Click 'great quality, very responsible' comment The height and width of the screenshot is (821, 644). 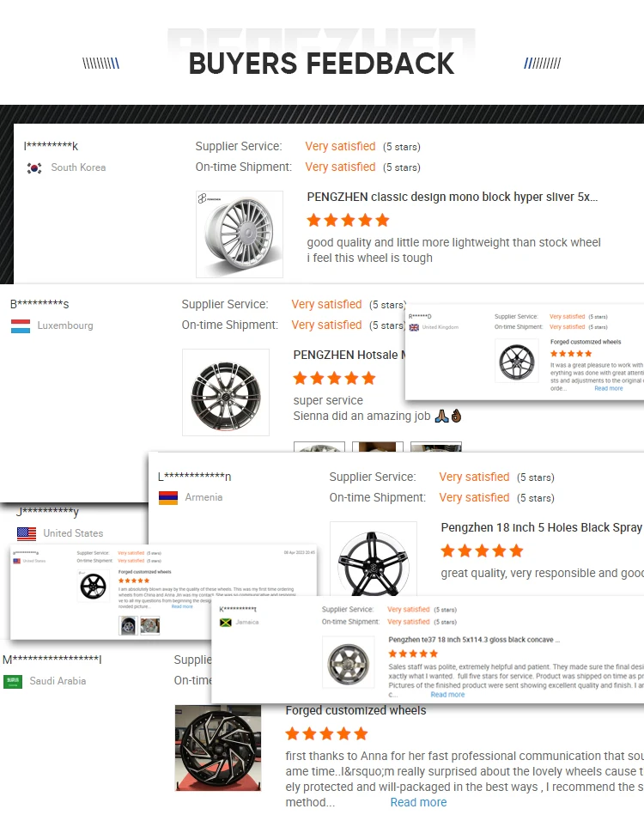[x=542, y=574]
